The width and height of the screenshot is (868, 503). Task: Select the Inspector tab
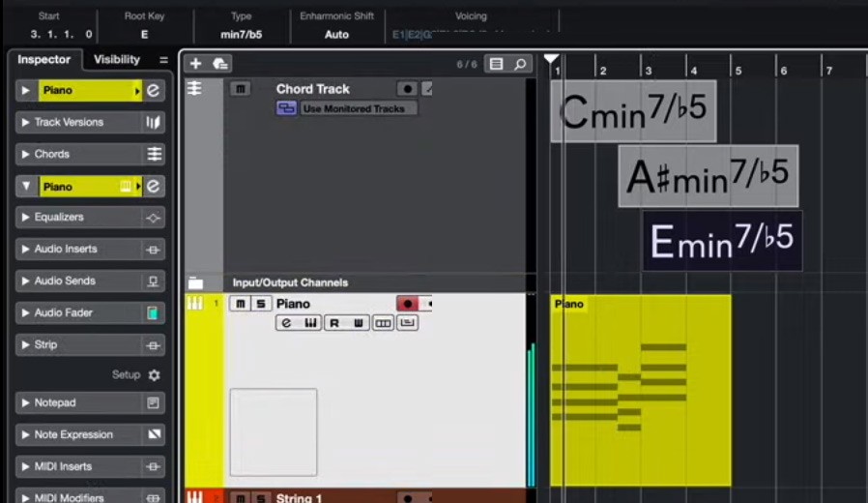44,60
